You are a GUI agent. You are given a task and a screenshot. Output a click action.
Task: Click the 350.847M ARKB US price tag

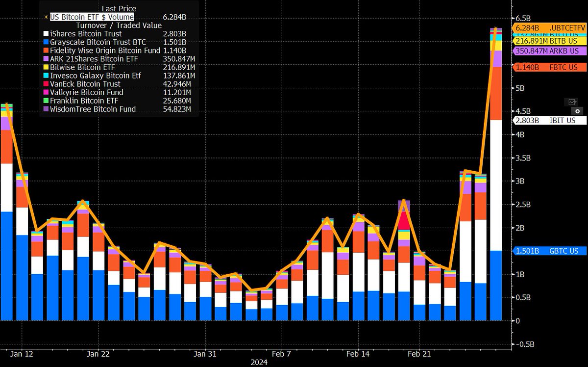(x=549, y=51)
